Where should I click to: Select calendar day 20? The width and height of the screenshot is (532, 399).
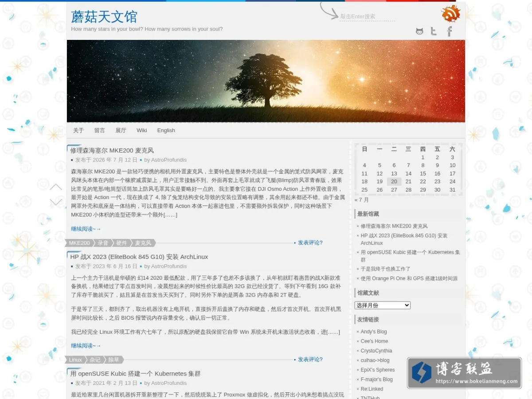coord(394,181)
